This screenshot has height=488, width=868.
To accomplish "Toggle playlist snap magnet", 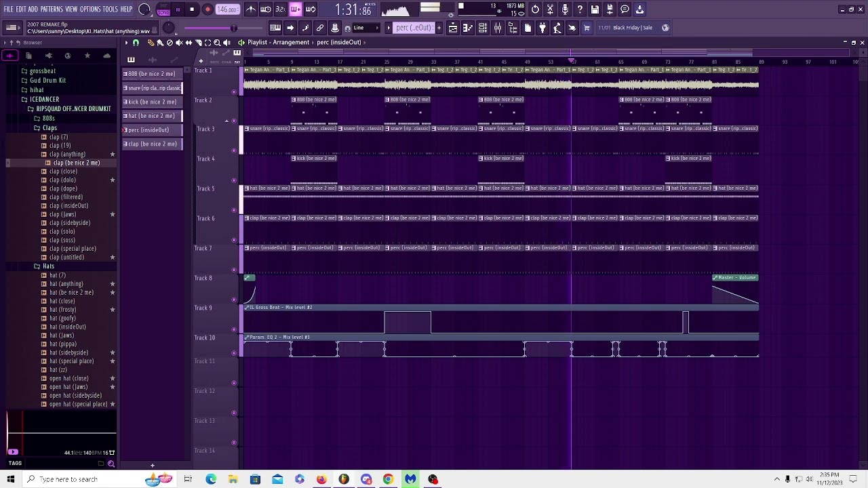I will pyautogui.click(x=136, y=43).
